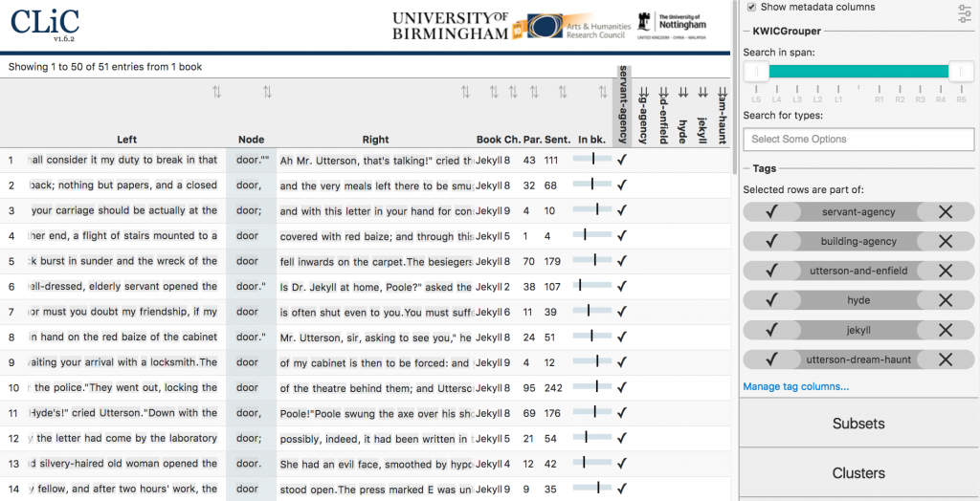Apply the jekyll tag using its checkmark

771,330
